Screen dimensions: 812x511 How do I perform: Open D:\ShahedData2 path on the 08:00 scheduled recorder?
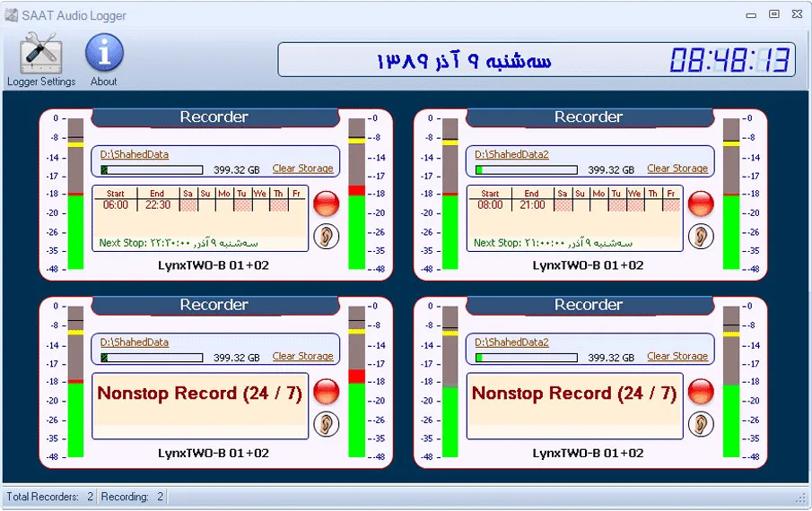tap(511, 154)
